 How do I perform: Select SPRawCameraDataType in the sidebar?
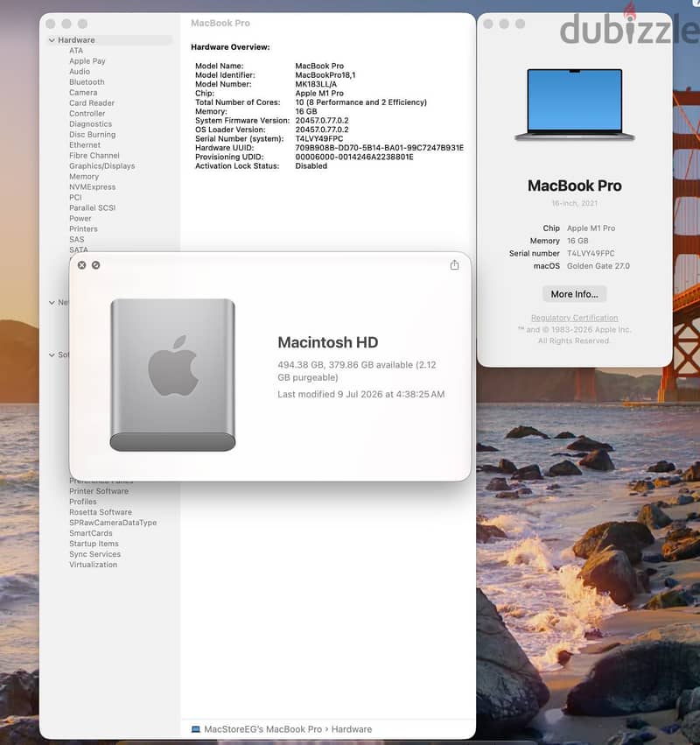click(113, 523)
